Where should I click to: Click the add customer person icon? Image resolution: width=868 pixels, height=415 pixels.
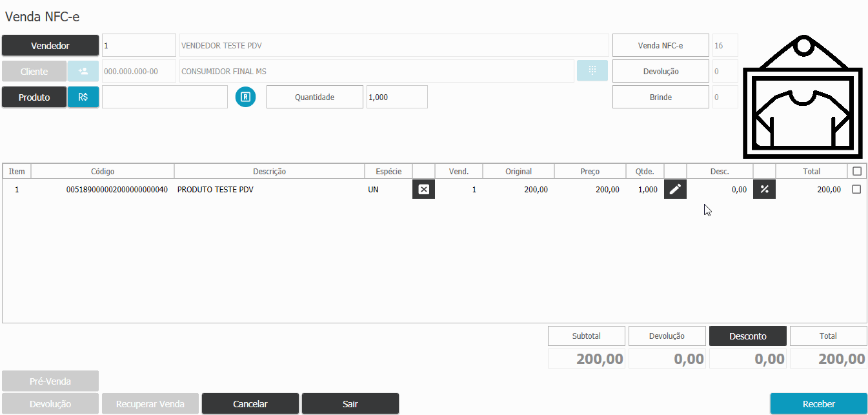pyautogui.click(x=83, y=72)
